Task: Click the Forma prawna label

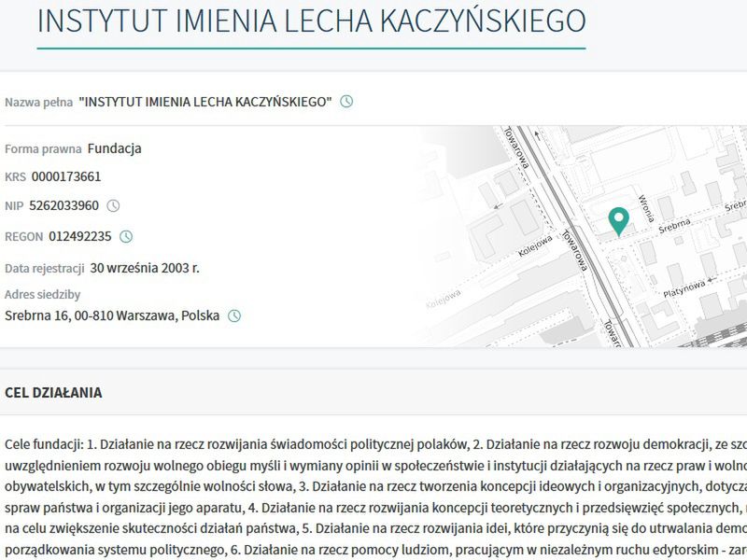Action: (x=43, y=149)
